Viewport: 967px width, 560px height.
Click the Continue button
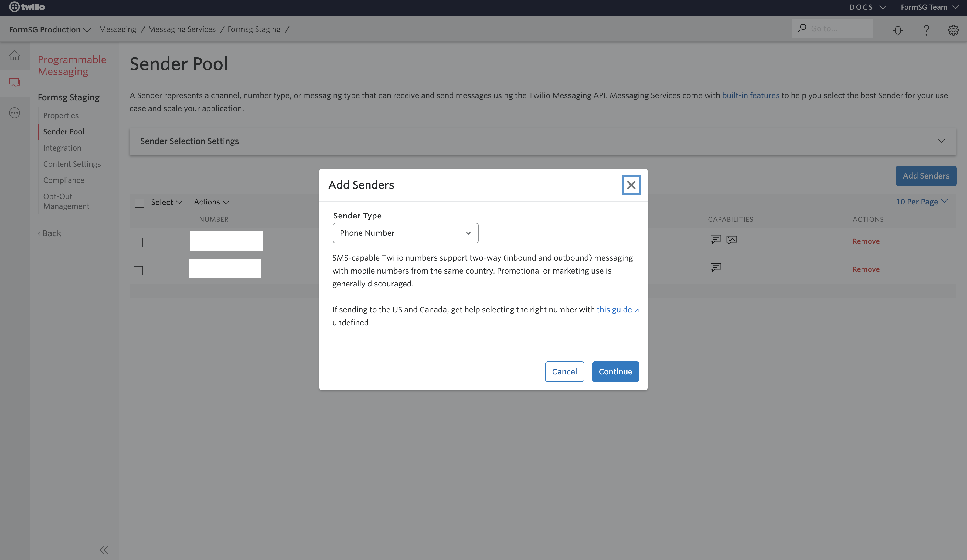615,372
